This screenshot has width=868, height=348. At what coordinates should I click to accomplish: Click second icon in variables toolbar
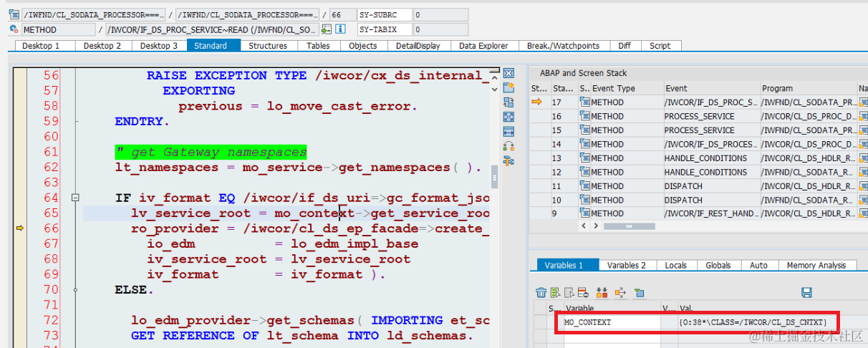555,292
